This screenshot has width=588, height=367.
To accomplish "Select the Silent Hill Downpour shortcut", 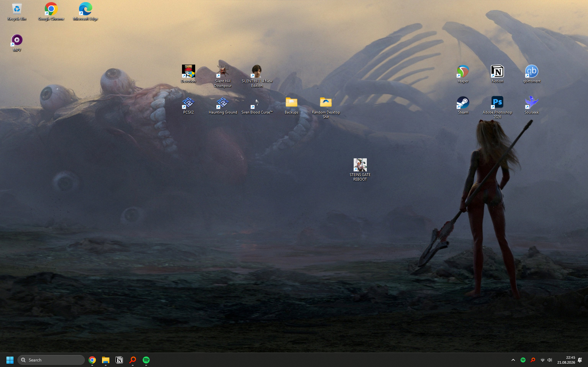I will [223, 77].
